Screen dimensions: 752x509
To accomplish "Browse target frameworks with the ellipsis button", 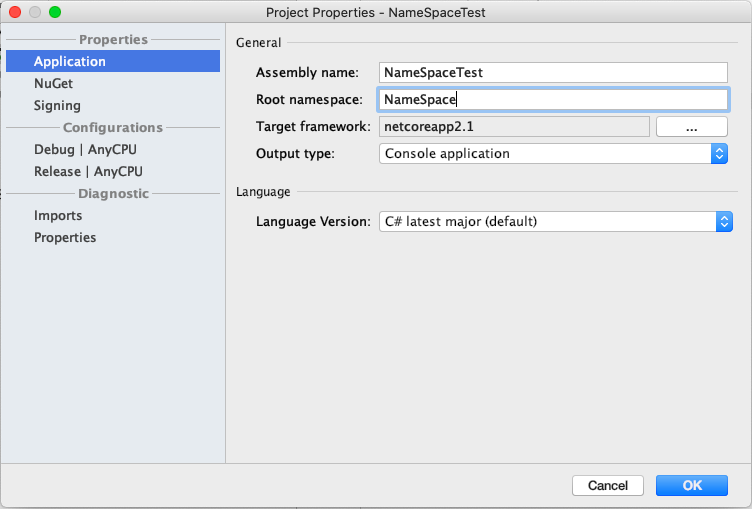I will pyautogui.click(x=691, y=126).
